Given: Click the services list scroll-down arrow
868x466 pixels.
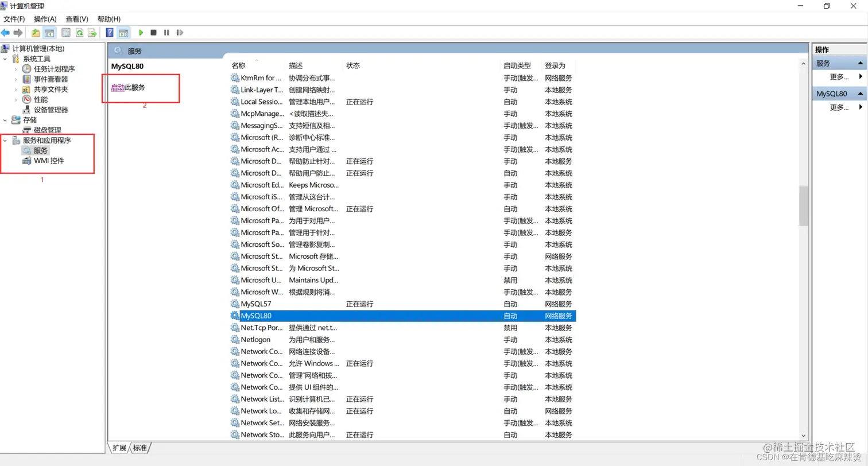Looking at the screenshot, I should coord(803,436).
